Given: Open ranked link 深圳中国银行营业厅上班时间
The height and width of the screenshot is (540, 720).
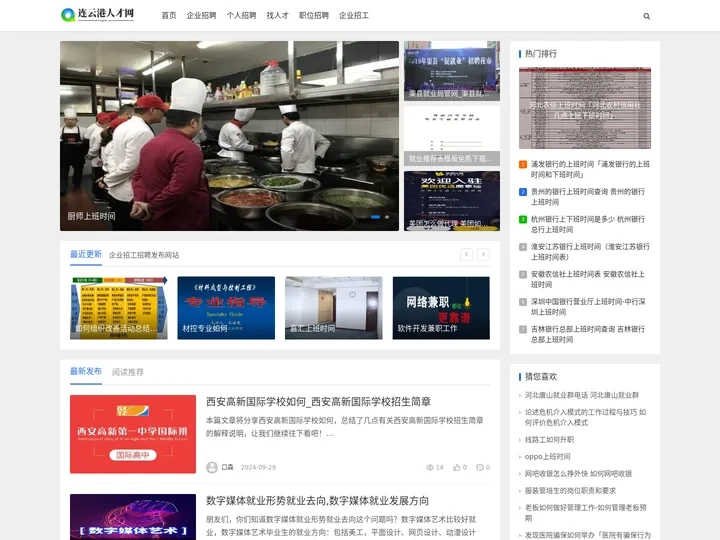Looking at the screenshot, I should (588, 307).
